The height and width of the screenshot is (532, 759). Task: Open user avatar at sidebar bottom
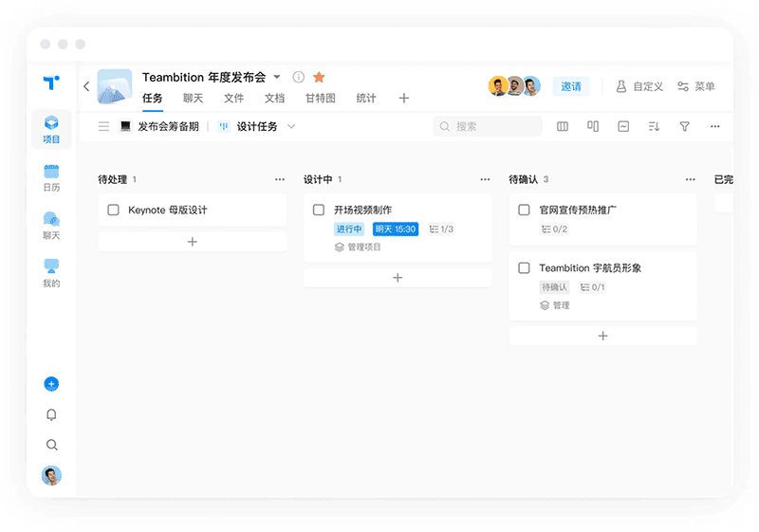pos(51,475)
